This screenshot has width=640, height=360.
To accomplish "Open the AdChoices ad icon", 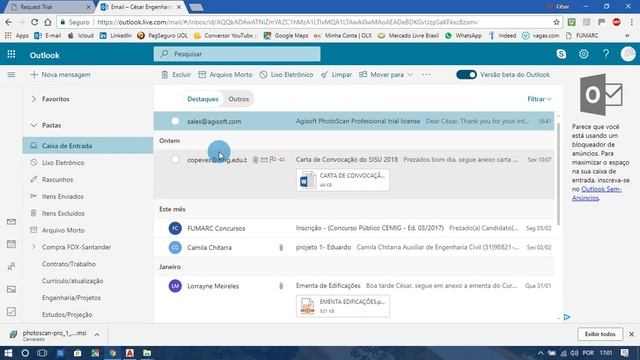I will pyautogui.click(x=567, y=317).
